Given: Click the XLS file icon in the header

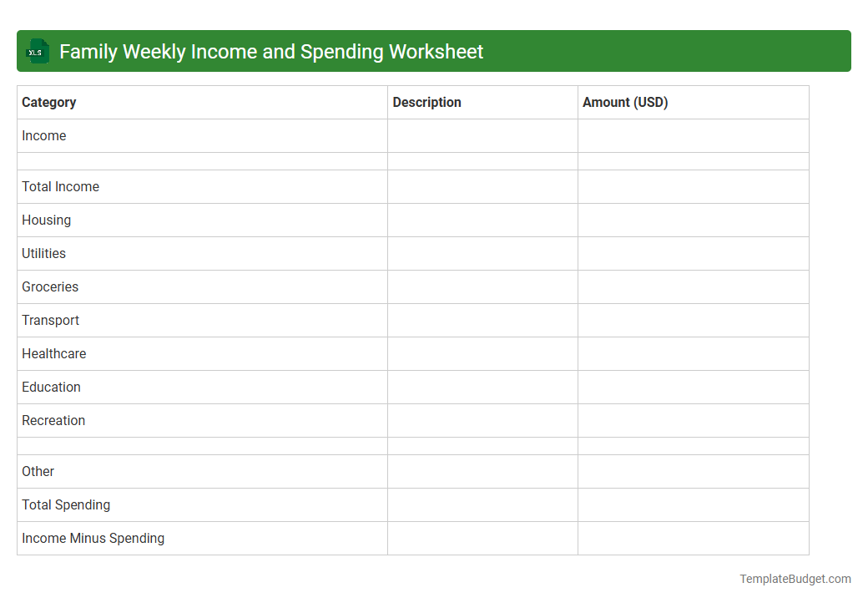Looking at the screenshot, I should click(37, 51).
